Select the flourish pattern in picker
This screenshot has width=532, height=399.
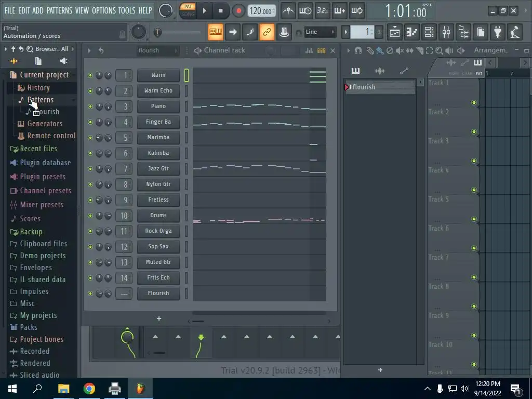pos(380,87)
